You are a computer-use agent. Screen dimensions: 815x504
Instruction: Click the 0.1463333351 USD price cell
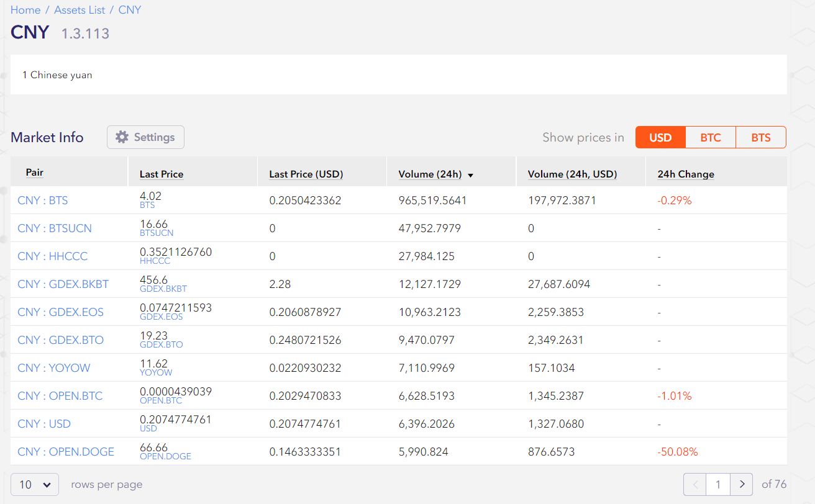coord(305,452)
